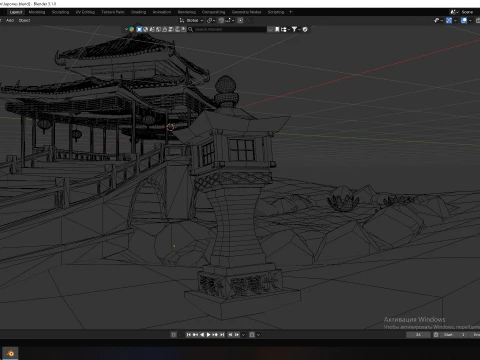Click the Blender icon in the Windows taskbar
Image resolution: width=480 pixels, height=360 pixels.
[10, 353]
